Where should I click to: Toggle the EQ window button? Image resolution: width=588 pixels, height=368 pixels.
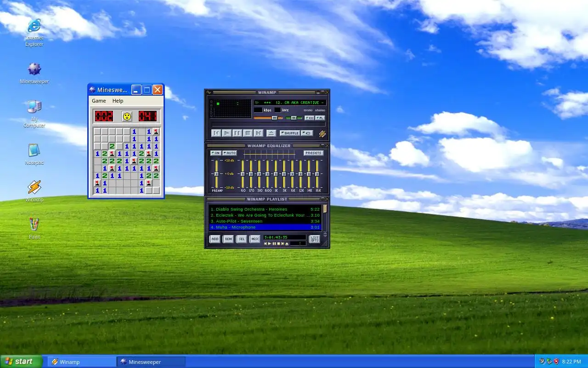[310, 118]
